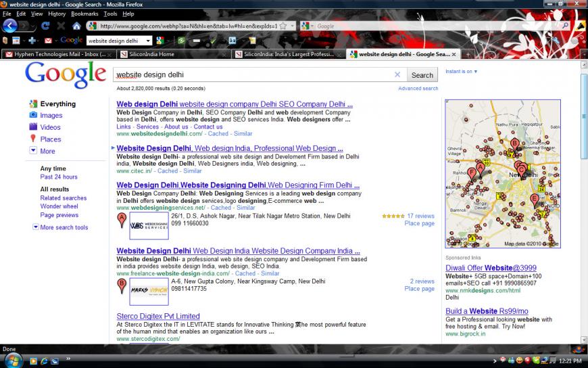Click the Places pin icon in sidebar

pyautogui.click(x=33, y=139)
